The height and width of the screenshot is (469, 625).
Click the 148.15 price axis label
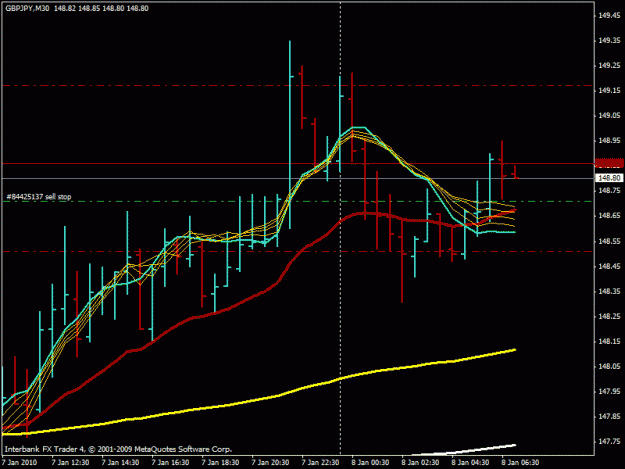[x=609, y=341]
